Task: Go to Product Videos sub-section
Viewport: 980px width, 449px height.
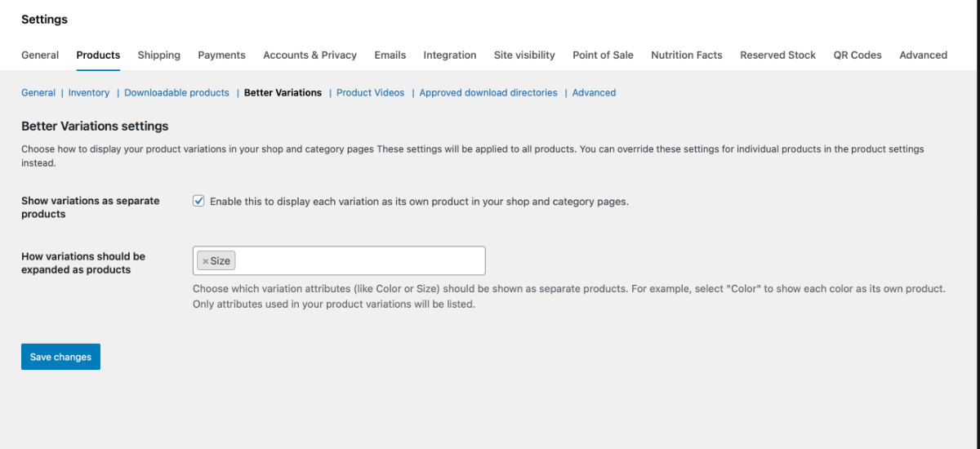Action: pos(370,92)
